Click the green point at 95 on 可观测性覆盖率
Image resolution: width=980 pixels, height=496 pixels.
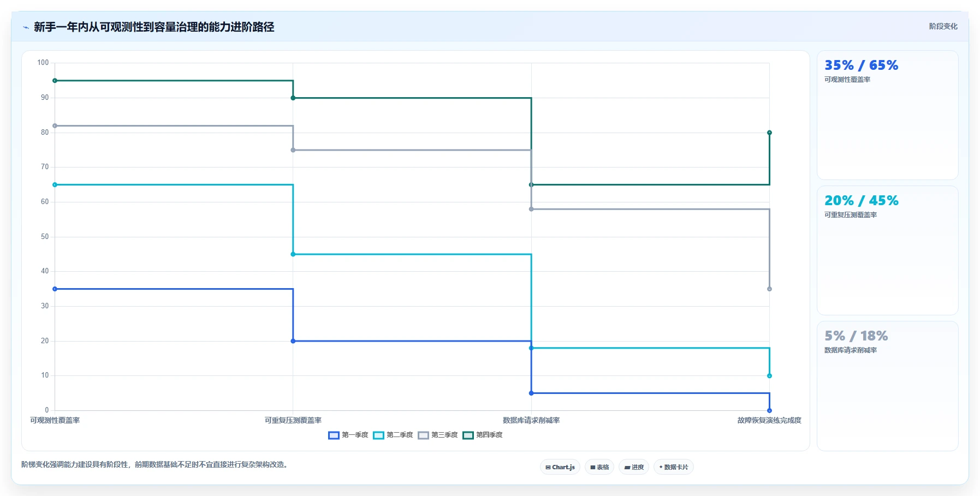55,81
